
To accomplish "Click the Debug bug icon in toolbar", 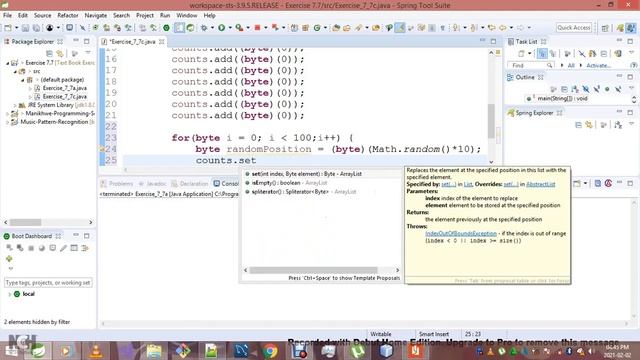I will click(204, 28).
